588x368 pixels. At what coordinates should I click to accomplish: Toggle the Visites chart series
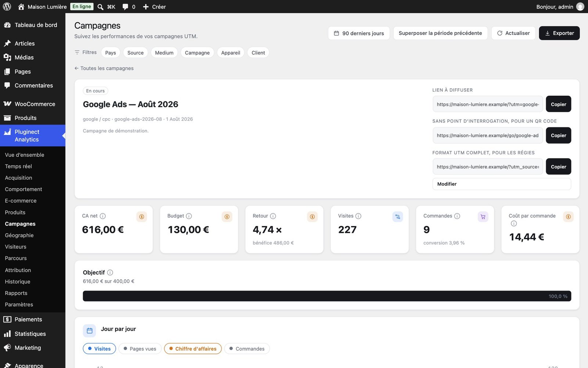(99, 348)
